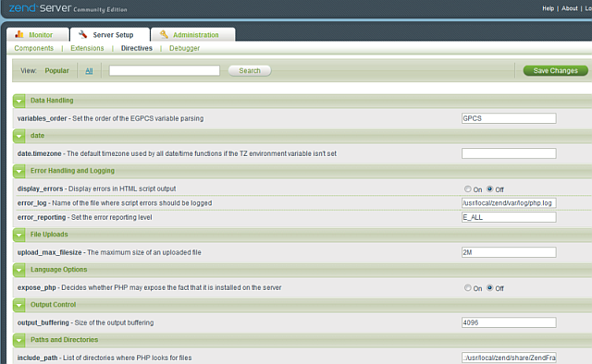Set expose_php to On
The image size is (592, 364).
pyautogui.click(x=468, y=288)
